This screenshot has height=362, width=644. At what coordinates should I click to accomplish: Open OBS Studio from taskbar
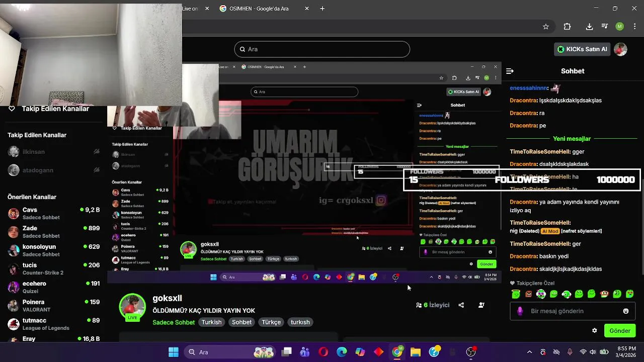pyautogui.click(x=471, y=352)
